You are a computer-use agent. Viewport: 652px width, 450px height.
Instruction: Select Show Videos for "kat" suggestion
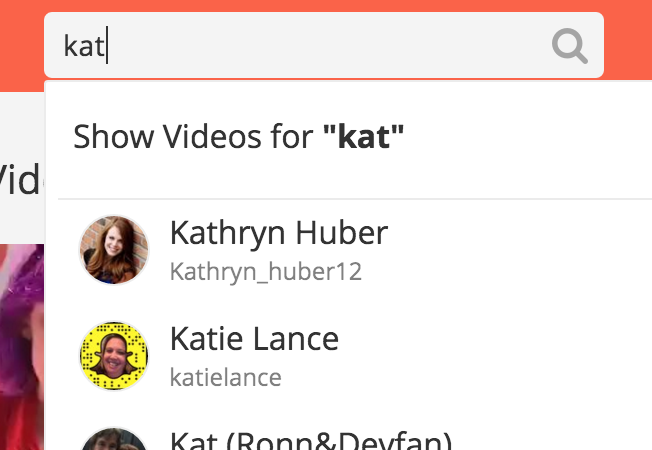(238, 136)
